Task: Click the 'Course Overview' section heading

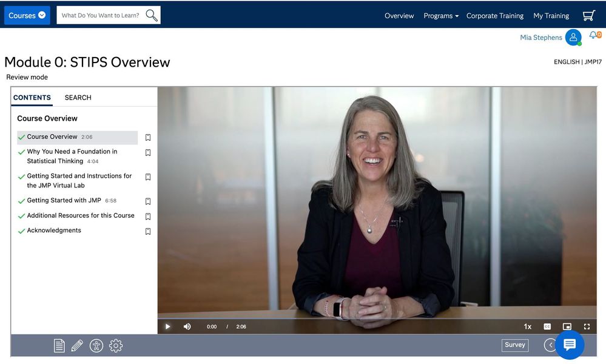Action: 47,118
